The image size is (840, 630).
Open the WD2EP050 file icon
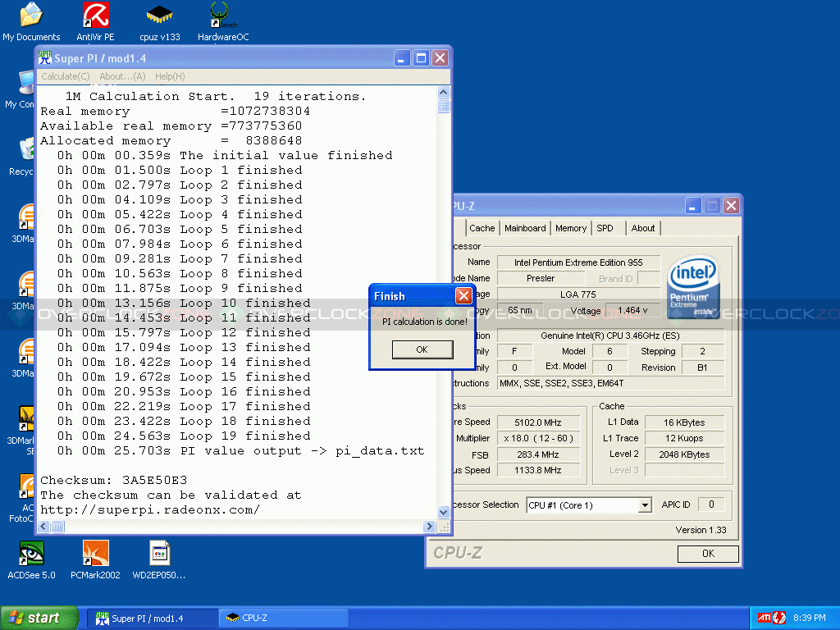point(159,560)
